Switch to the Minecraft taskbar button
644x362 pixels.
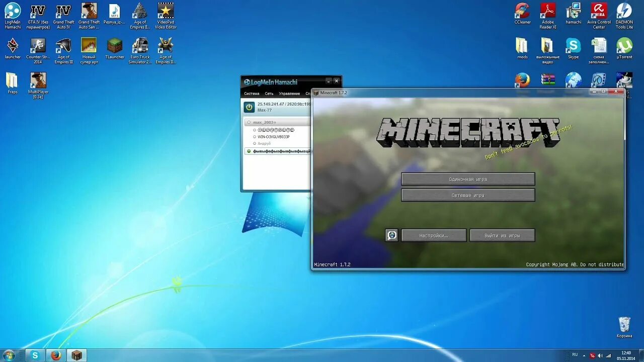tap(76, 355)
